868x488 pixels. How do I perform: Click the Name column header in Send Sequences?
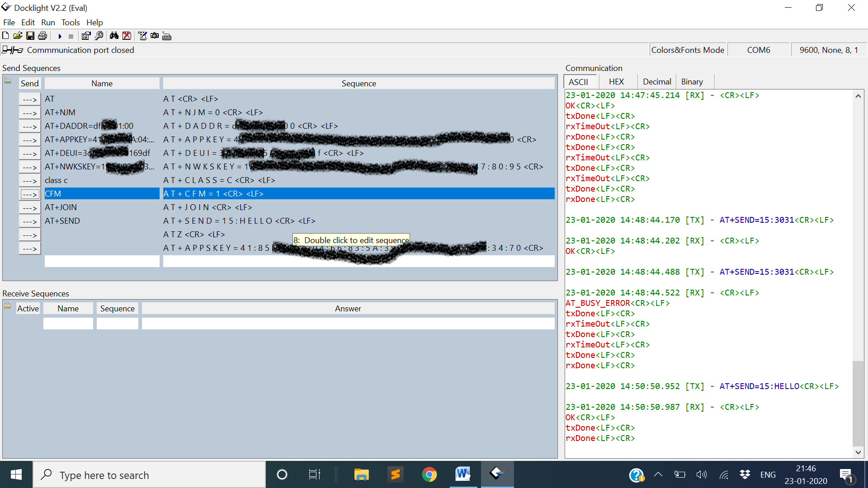[102, 83]
